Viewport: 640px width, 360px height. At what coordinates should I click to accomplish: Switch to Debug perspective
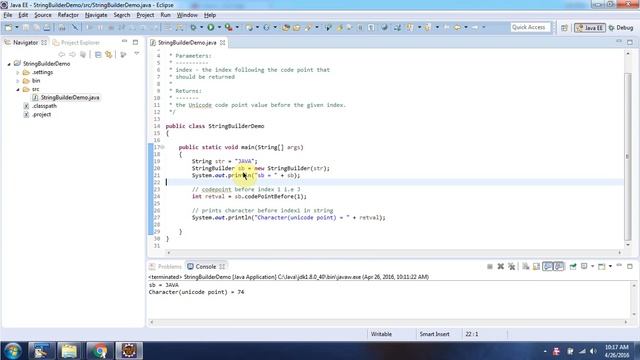tap(621, 28)
